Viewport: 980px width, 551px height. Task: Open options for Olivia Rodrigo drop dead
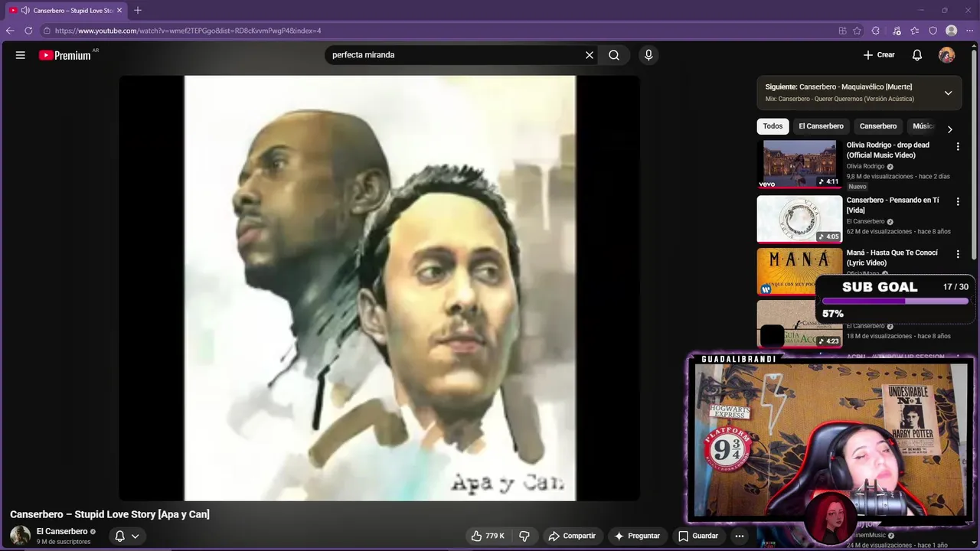point(957,146)
